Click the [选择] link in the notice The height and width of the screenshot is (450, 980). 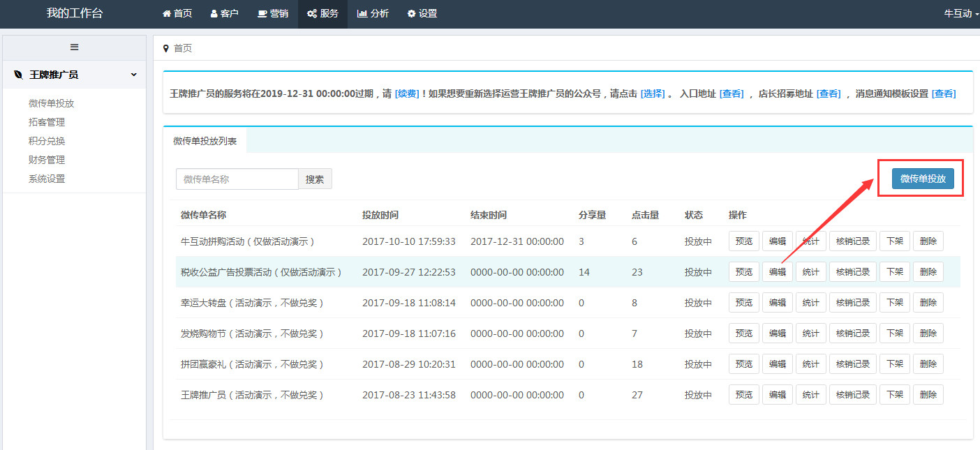[x=652, y=93]
